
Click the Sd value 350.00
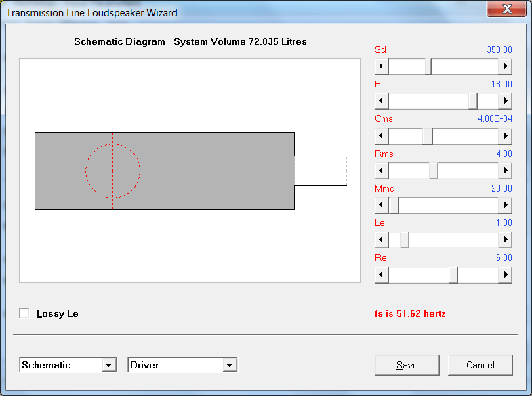click(x=499, y=49)
